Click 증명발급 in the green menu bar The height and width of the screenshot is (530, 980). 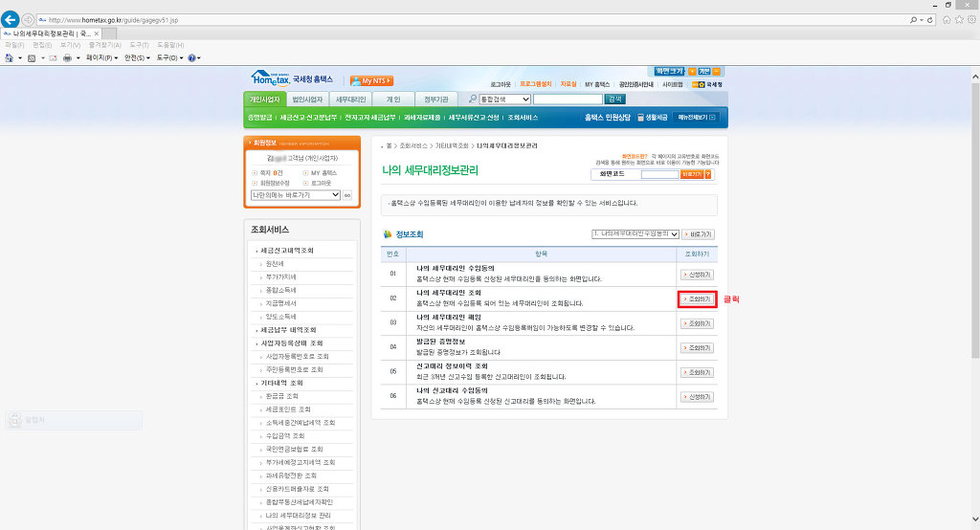260,118
